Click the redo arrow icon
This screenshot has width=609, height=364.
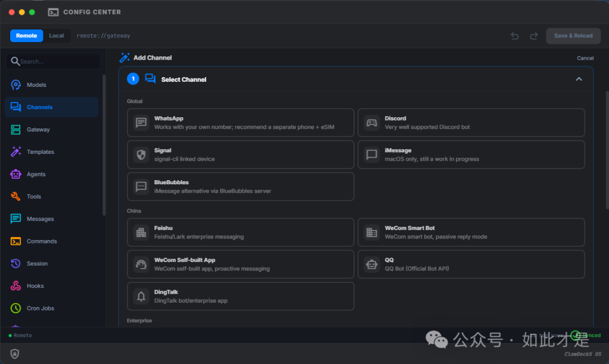[x=533, y=36]
